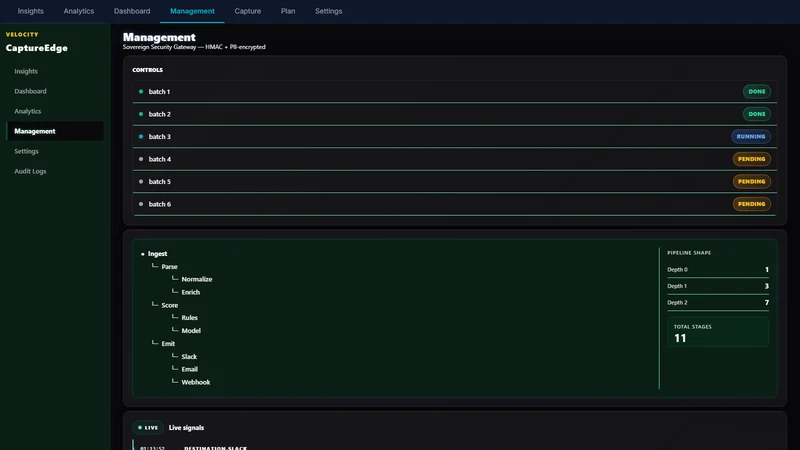Select the Model tree node
The image size is (800, 450).
pos(191,331)
